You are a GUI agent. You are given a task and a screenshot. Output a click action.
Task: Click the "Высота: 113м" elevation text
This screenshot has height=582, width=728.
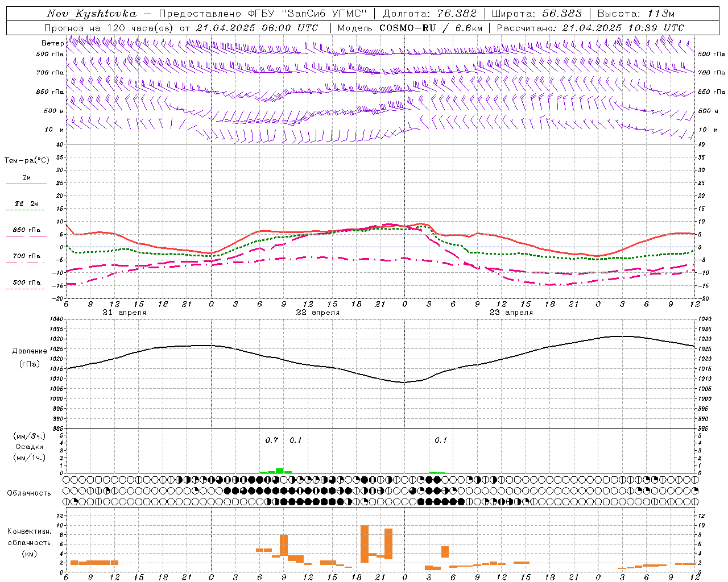tap(635, 14)
